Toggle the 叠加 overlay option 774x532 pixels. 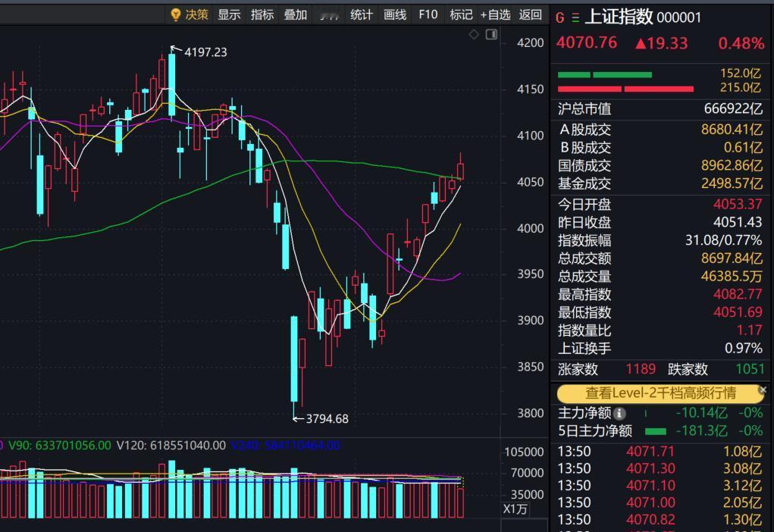[x=294, y=14]
